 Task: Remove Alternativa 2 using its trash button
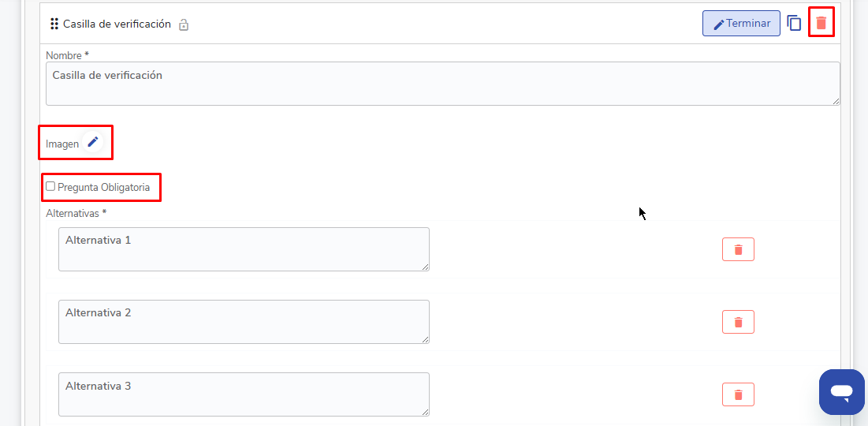[x=738, y=322]
